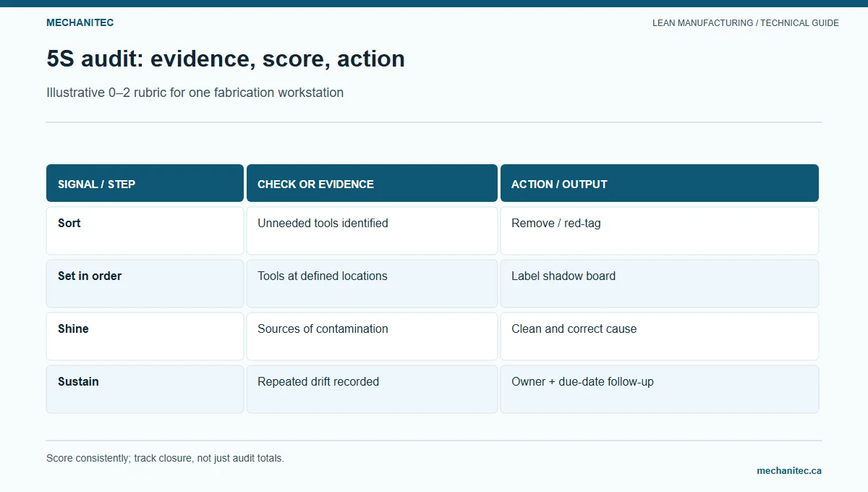Click the 'Illustrative 0–2 rubric' subtitle
Screen dimensions: 868x492
[195, 93]
